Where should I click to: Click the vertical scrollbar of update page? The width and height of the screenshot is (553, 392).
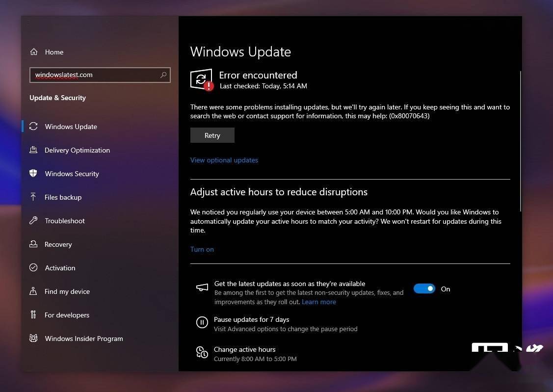point(520,141)
